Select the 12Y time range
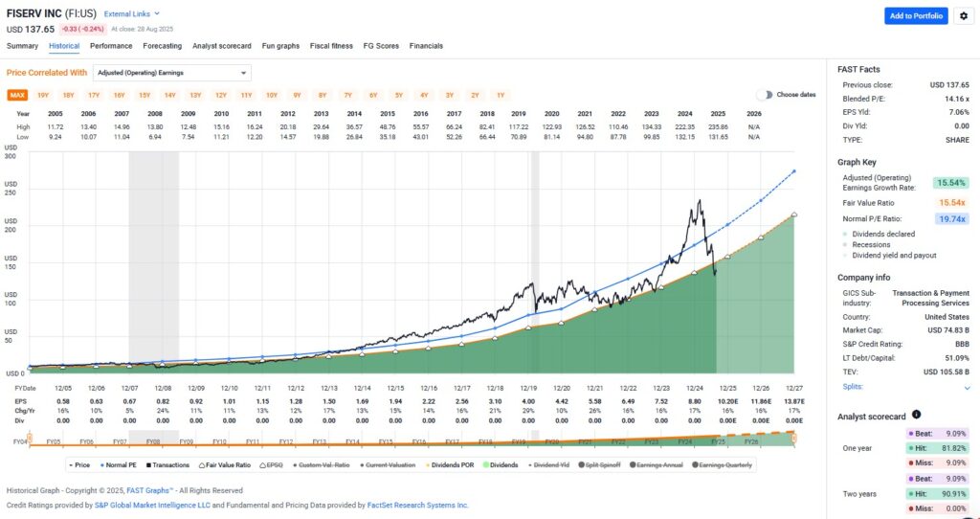This screenshot has width=980, height=519. click(221, 95)
